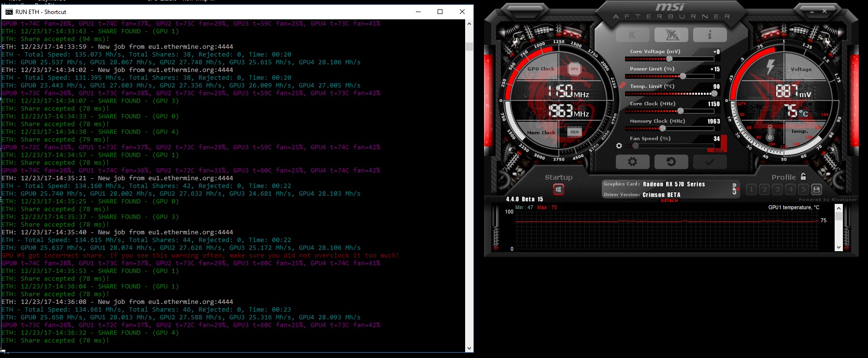
Task: Toggle the profile lock icon
Action: 803,177
